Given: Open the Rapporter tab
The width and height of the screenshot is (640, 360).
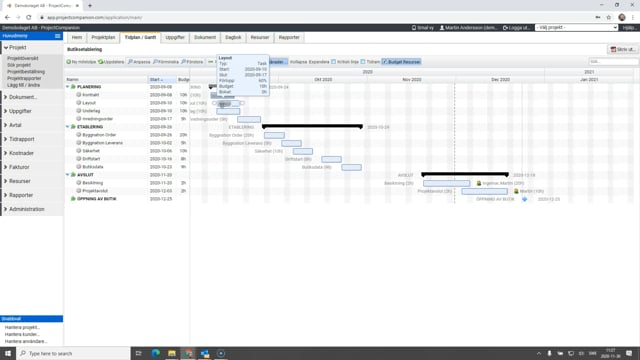Looking at the screenshot, I should [x=289, y=38].
